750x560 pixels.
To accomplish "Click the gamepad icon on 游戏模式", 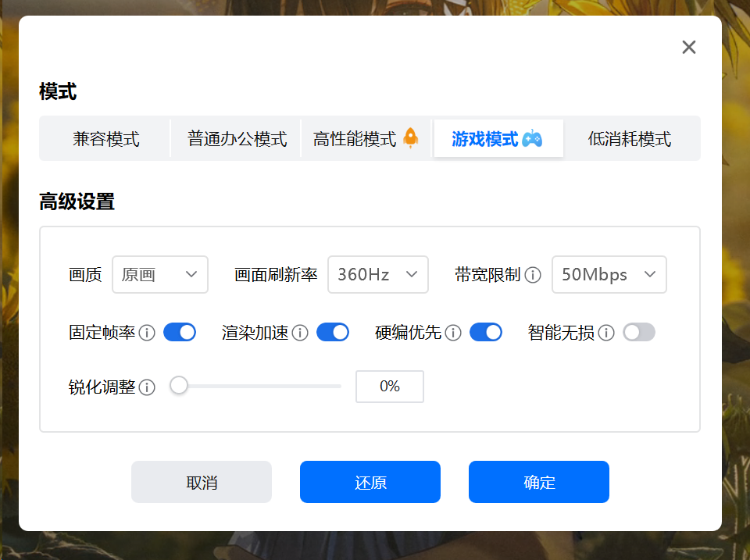I will 532,139.
